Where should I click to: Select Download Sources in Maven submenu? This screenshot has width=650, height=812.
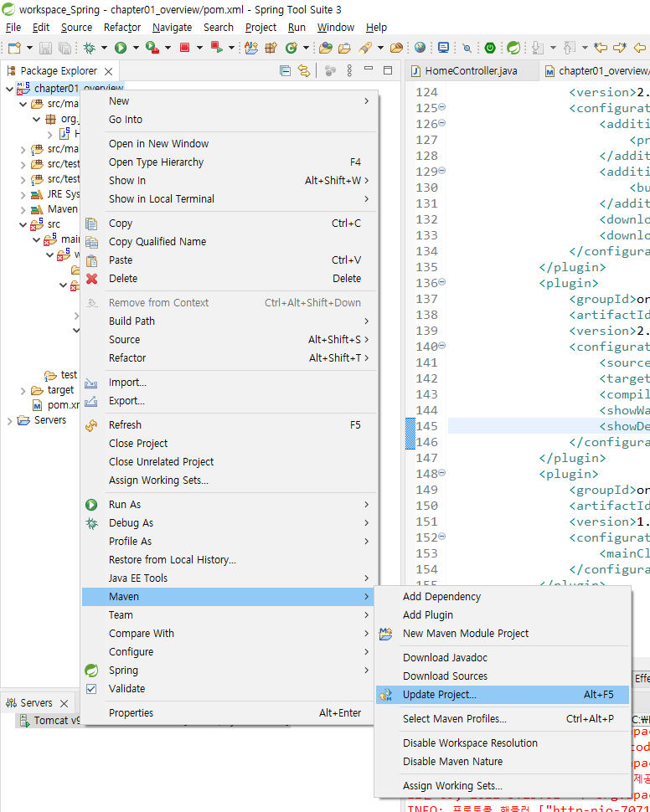pos(503,676)
